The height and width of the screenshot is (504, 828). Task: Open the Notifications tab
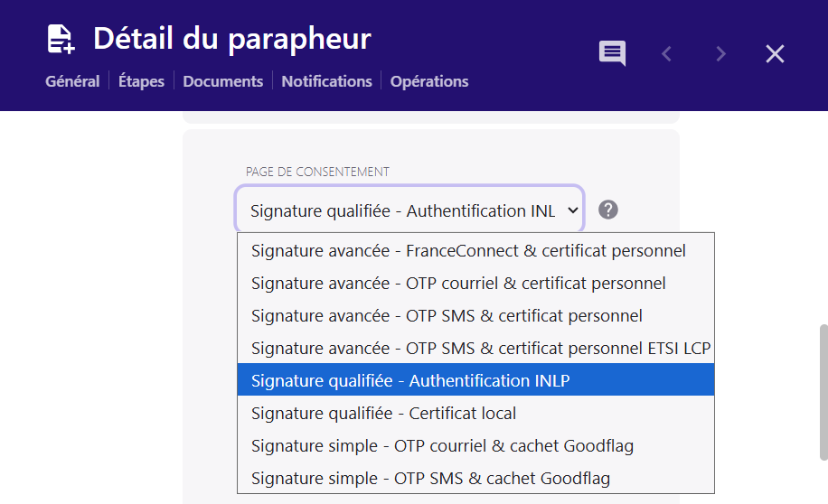point(326,81)
